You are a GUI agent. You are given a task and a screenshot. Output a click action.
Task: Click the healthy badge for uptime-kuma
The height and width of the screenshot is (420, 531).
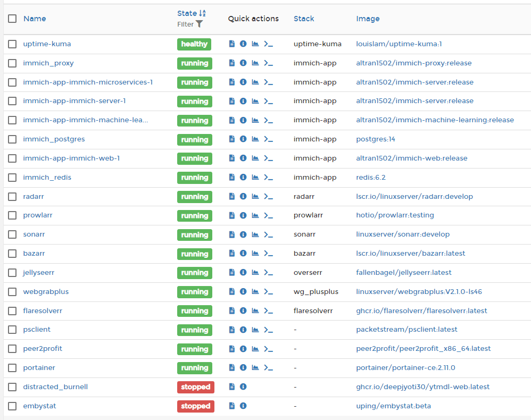coord(194,44)
